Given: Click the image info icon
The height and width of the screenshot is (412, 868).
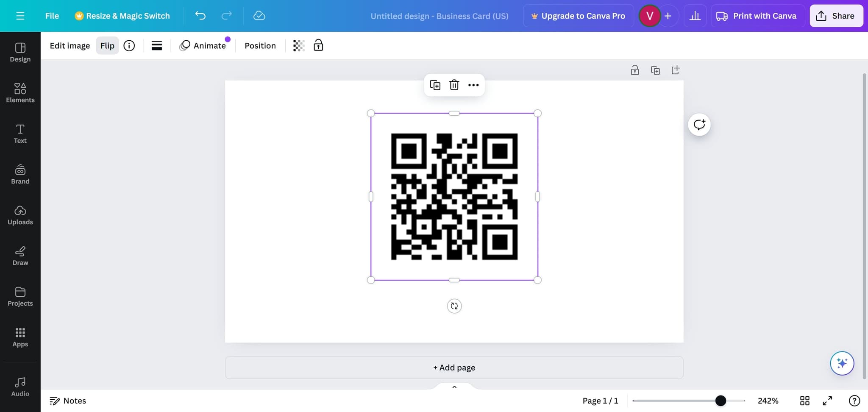Looking at the screenshot, I should coord(129,46).
